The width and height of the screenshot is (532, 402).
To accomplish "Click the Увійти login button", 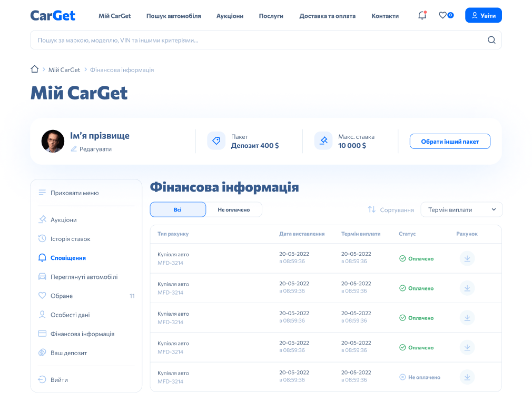I will (x=483, y=16).
